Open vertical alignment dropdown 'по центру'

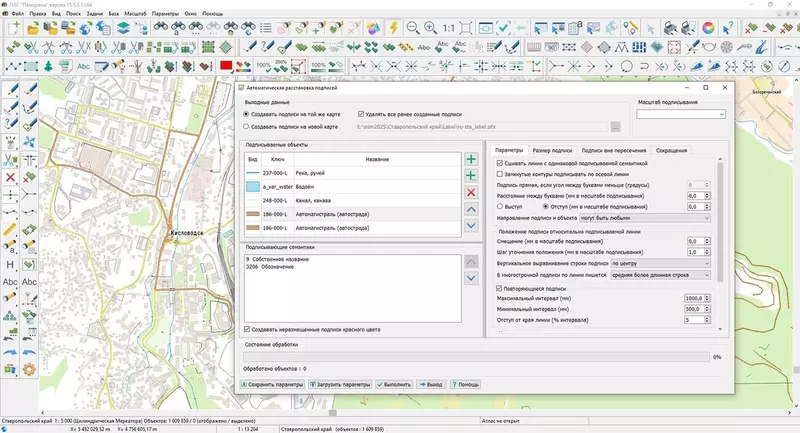point(707,263)
